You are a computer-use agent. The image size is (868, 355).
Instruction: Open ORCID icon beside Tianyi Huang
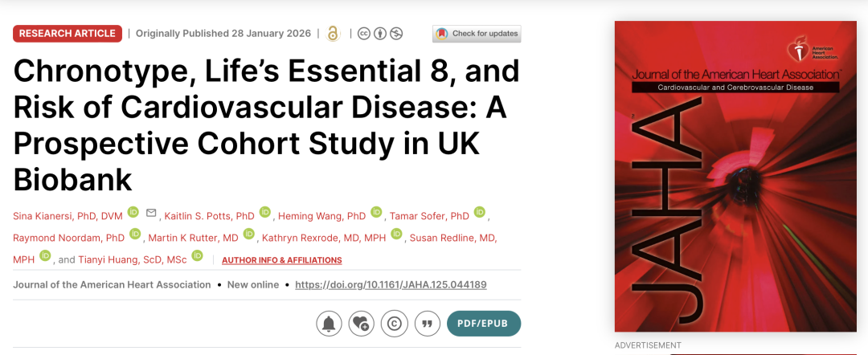click(198, 257)
